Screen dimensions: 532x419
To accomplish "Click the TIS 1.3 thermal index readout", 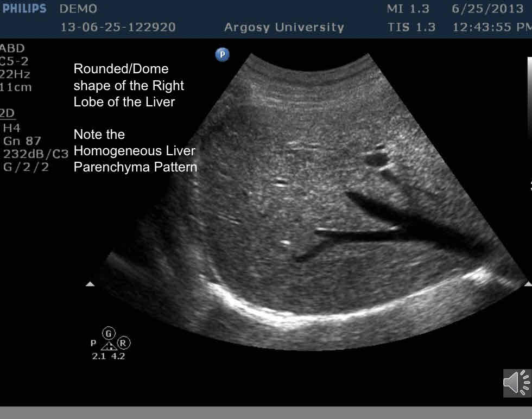I will [411, 27].
